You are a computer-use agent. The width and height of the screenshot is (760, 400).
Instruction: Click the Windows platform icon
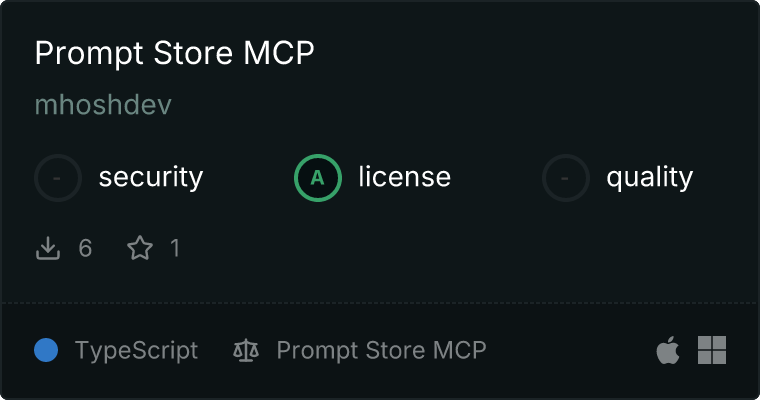click(712, 350)
